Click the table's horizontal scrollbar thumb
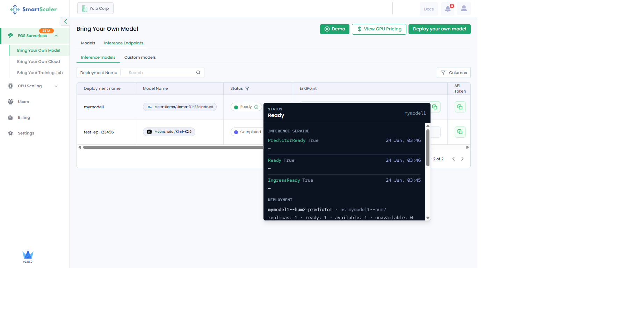Viewport: 644px width, 334px height. pyautogui.click(x=173, y=147)
